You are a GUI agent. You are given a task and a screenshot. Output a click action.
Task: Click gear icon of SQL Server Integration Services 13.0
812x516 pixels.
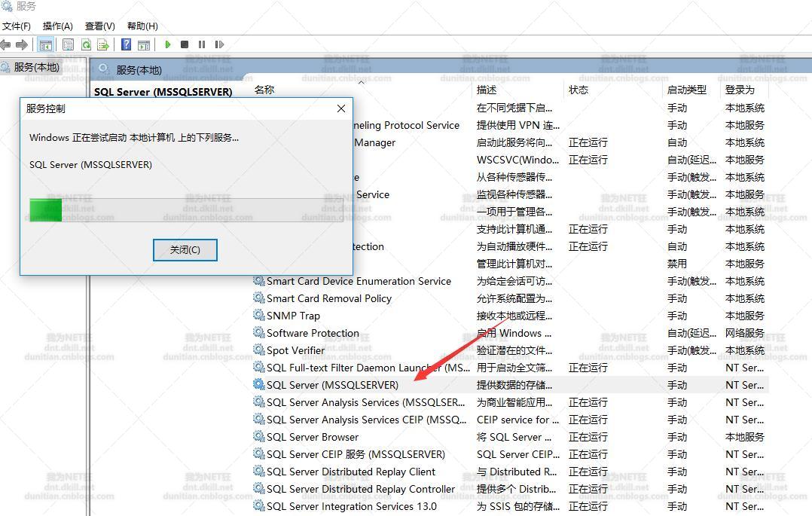(258, 505)
